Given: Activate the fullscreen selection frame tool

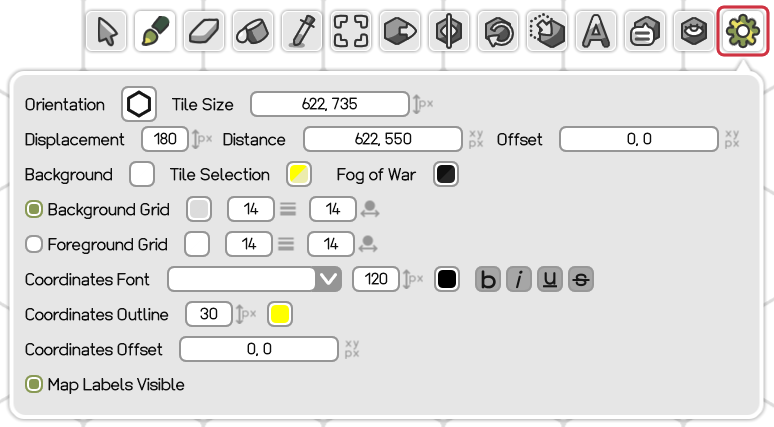Looking at the screenshot, I should [x=350, y=32].
